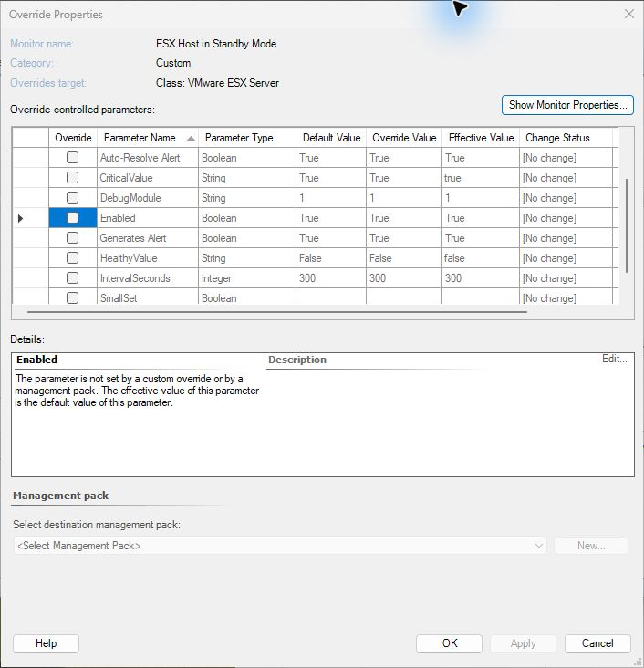Click the Edit link in Details
644x668 pixels.
tap(614, 359)
